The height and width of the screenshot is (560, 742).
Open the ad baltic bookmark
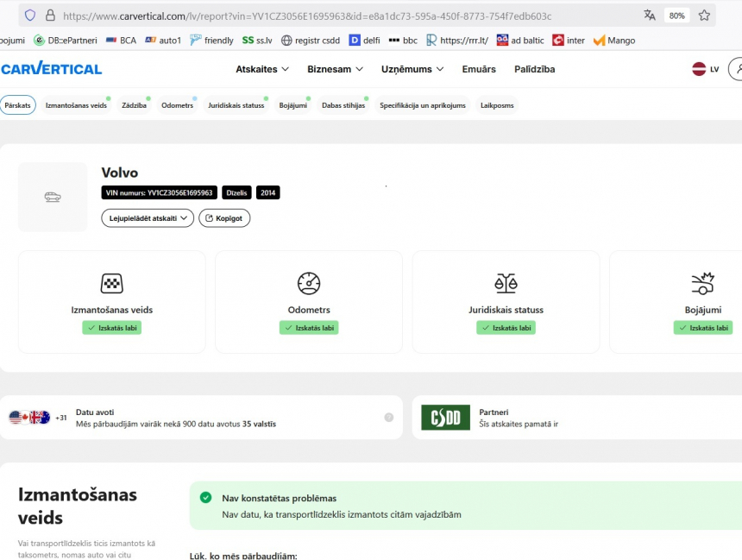pos(520,41)
